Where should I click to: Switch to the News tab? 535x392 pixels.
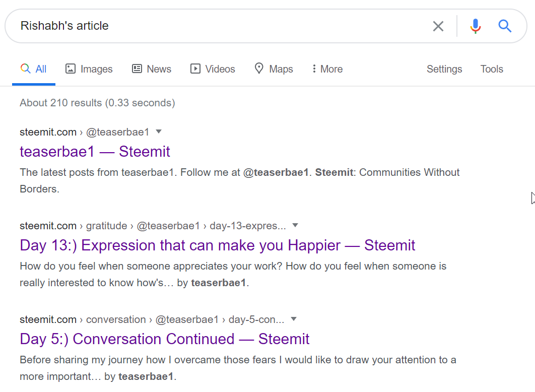[x=152, y=69]
